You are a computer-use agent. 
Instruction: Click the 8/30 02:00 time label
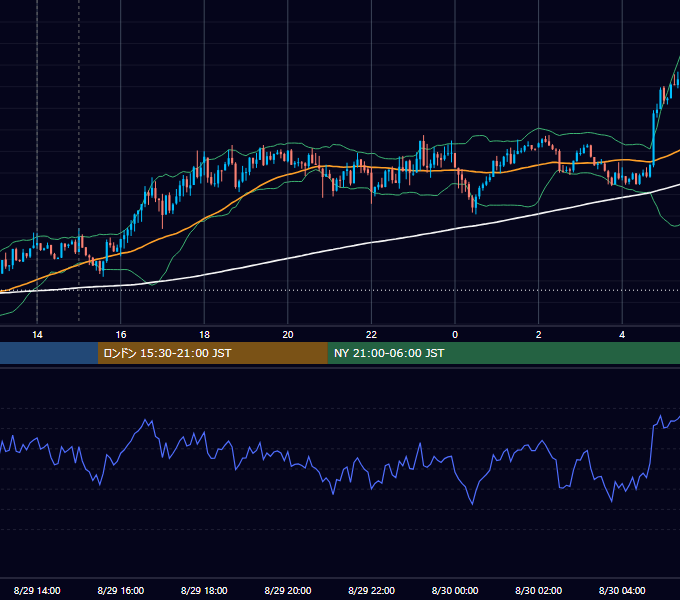coord(538,590)
